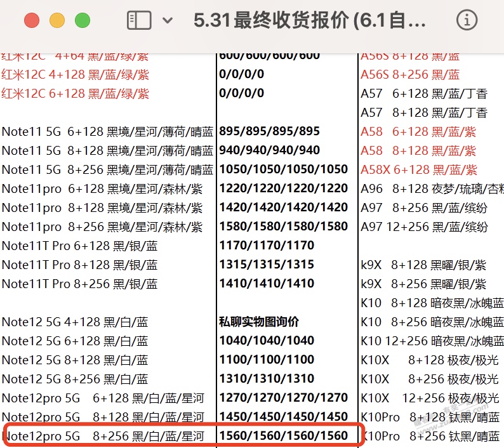Select Note12pro 5G 8+256 row
Image resolution: width=504 pixels, height=448 pixels.
click(103, 436)
